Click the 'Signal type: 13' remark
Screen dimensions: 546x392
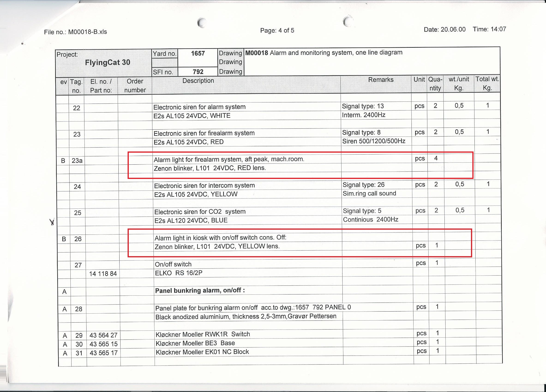coord(363,106)
